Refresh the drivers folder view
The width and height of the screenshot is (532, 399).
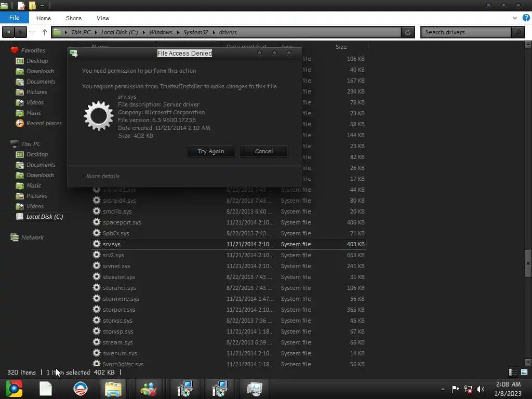point(408,32)
